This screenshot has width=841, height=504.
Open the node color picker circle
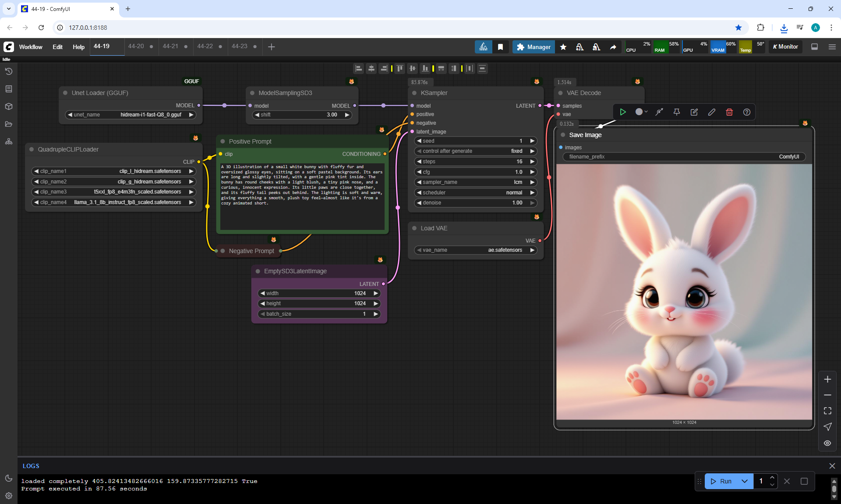pos(639,112)
